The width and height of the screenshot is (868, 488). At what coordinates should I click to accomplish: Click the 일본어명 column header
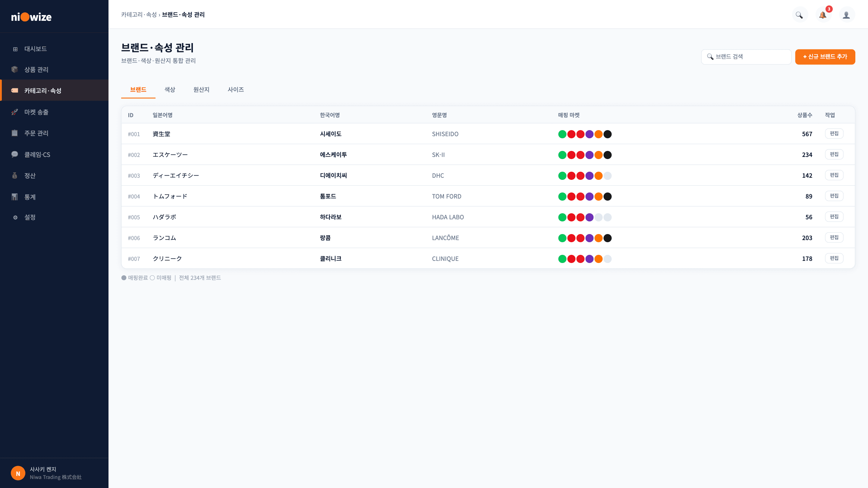pyautogui.click(x=163, y=115)
